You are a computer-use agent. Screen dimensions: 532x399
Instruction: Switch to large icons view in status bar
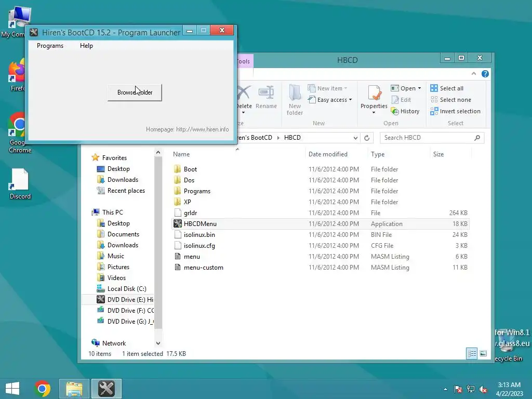483,353
